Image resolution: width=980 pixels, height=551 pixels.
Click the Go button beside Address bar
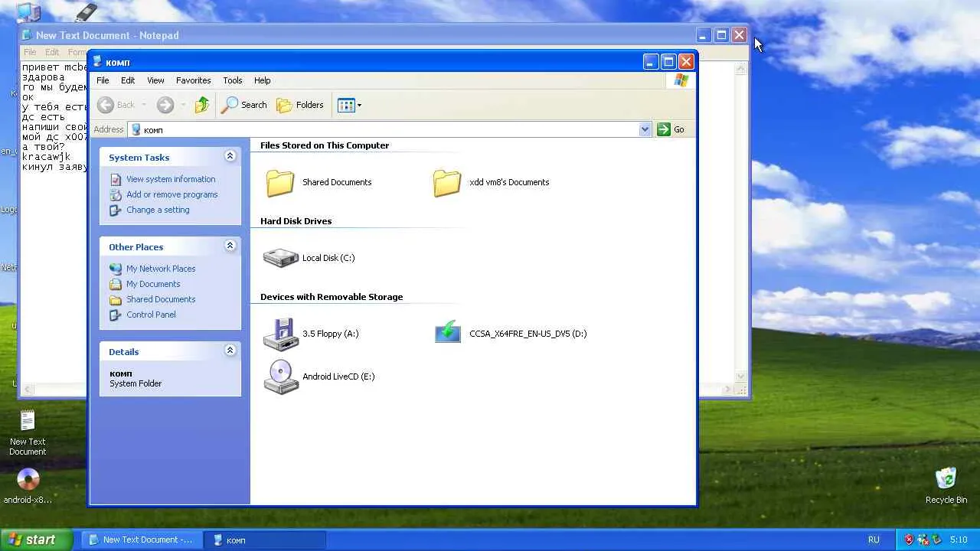coord(671,129)
